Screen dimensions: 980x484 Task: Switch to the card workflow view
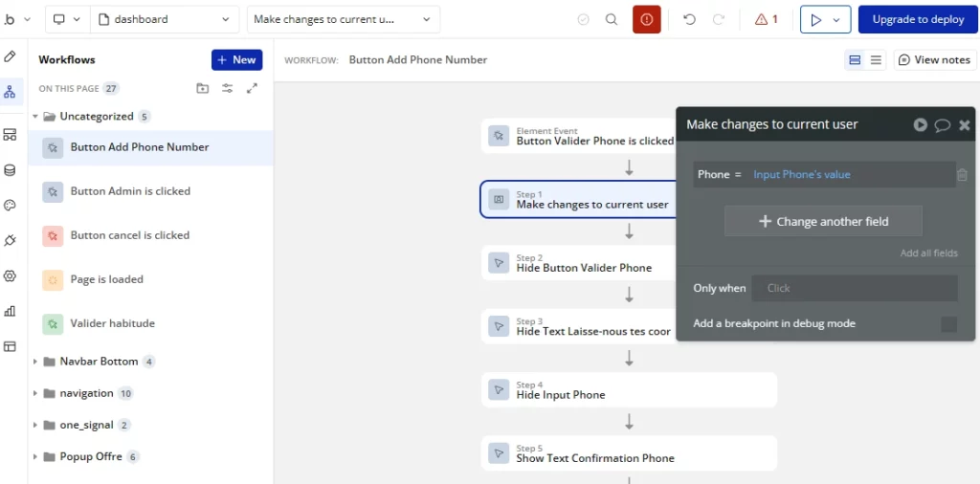(x=855, y=60)
